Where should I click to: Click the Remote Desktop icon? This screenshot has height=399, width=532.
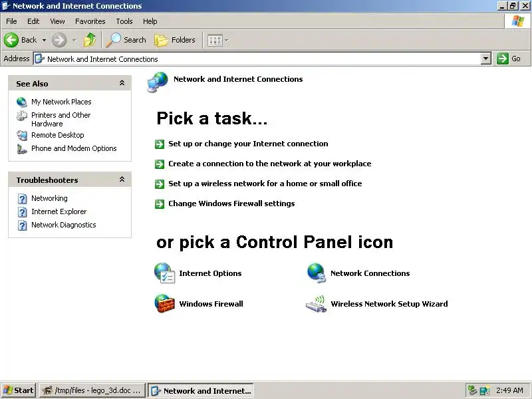22,136
